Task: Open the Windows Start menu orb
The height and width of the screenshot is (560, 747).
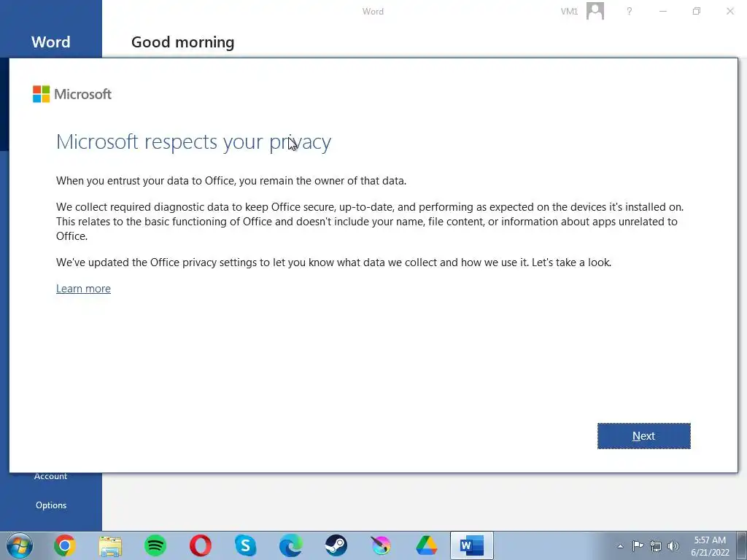Action: click(x=20, y=545)
